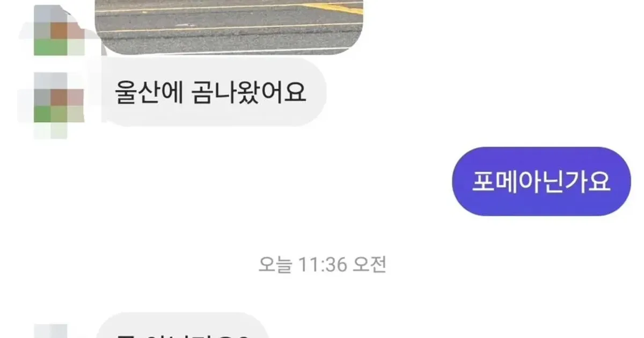Click the character 요 ending the purple bubble
Image resolution: width=644 pixels, height=338 pixels.
599,181
